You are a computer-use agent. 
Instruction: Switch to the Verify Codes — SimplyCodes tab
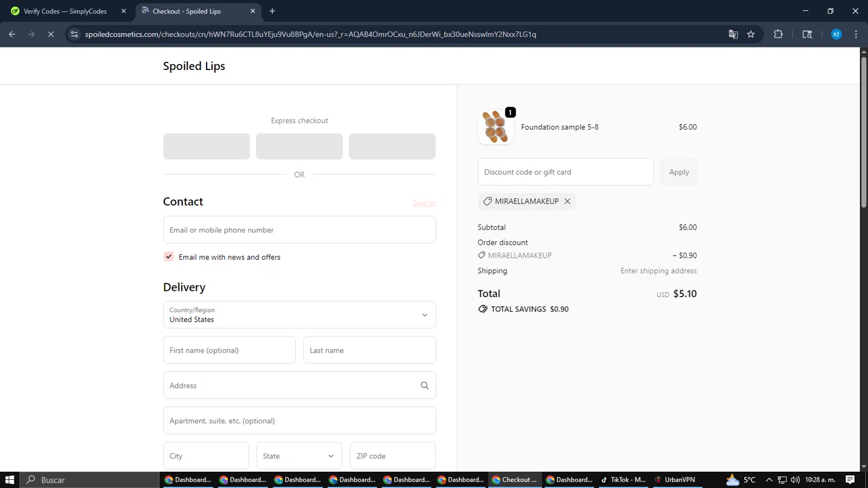65,11
